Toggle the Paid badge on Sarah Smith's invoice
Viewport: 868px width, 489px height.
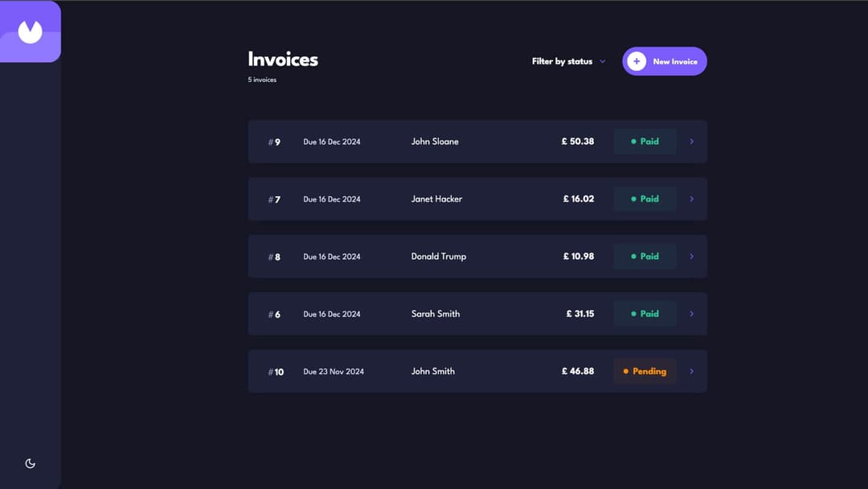pos(645,314)
